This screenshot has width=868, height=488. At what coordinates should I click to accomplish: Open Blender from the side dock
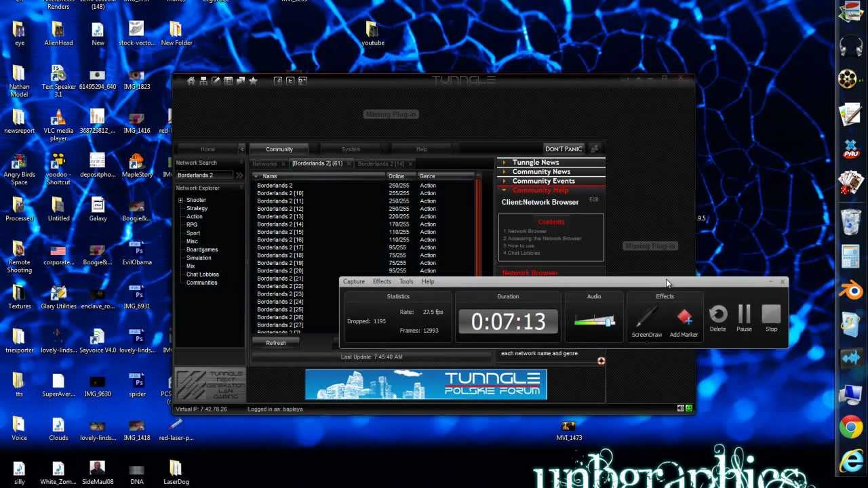click(x=851, y=290)
